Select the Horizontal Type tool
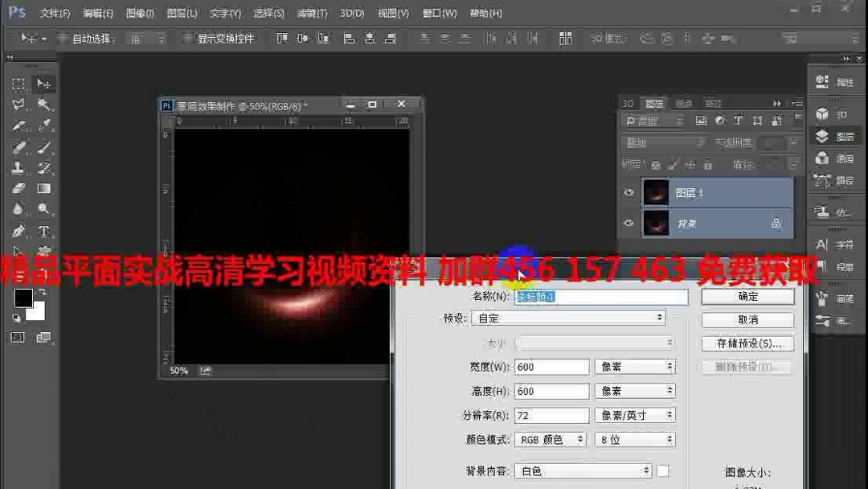868x489 pixels. click(x=44, y=231)
